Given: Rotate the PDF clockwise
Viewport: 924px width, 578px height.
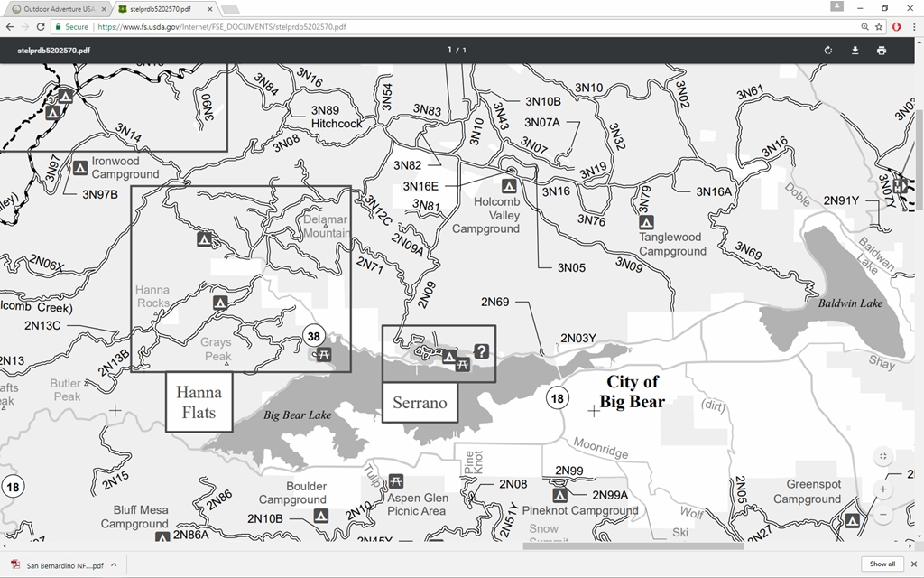Looking at the screenshot, I should pyautogui.click(x=827, y=51).
